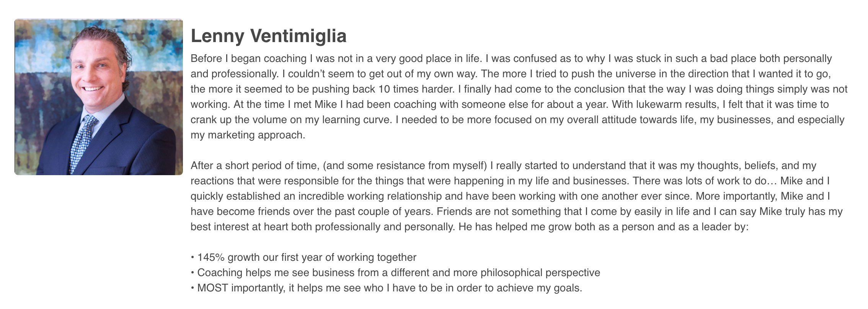Click the "Coaching helps me see business" bullet
The width and height of the screenshot is (868, 309).
click(x=398, y=273)
